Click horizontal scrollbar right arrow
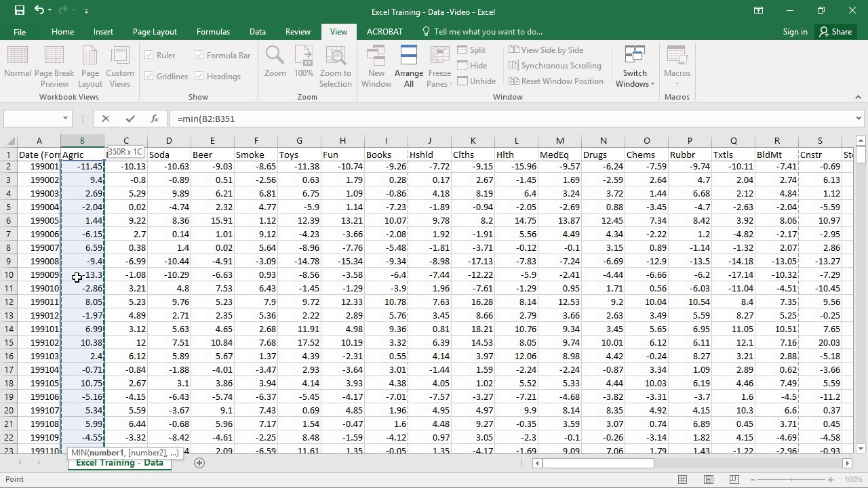The width and height of the screenshot is (868, 488). pos(847,463)
